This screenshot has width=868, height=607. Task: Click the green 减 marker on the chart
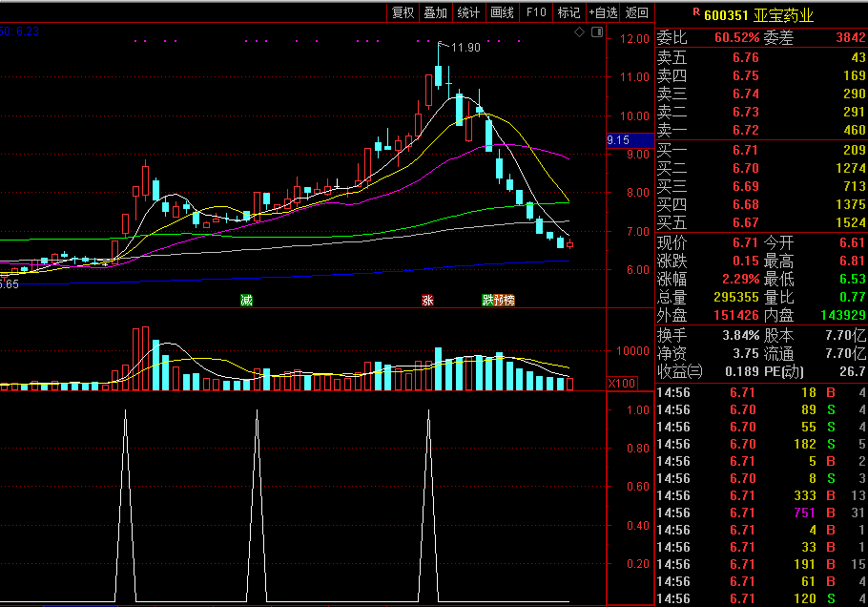(x=246, y=301)
